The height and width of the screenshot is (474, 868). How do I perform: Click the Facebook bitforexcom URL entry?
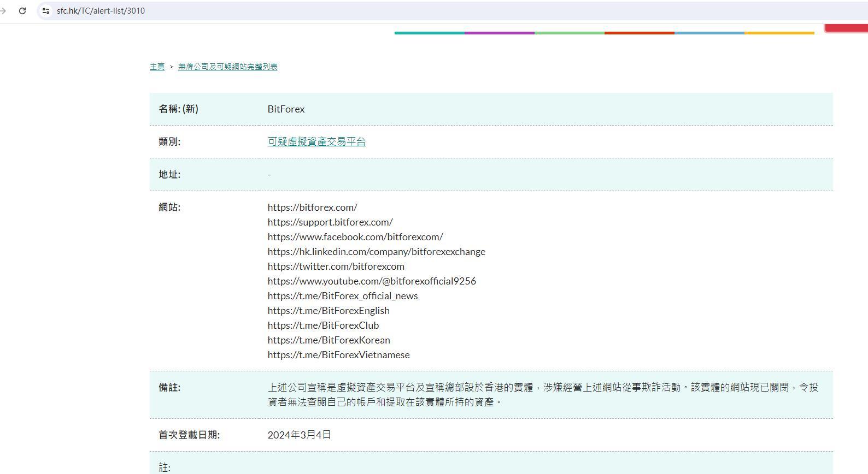pos(355,237)
